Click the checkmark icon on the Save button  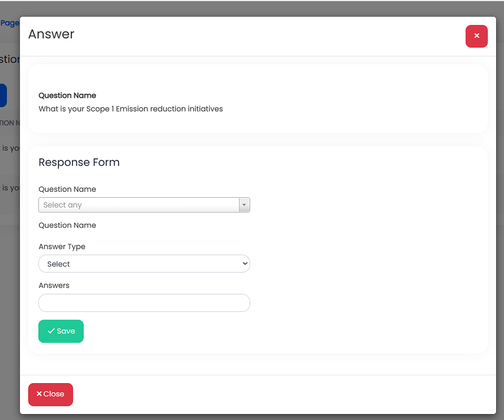[51, 331]
